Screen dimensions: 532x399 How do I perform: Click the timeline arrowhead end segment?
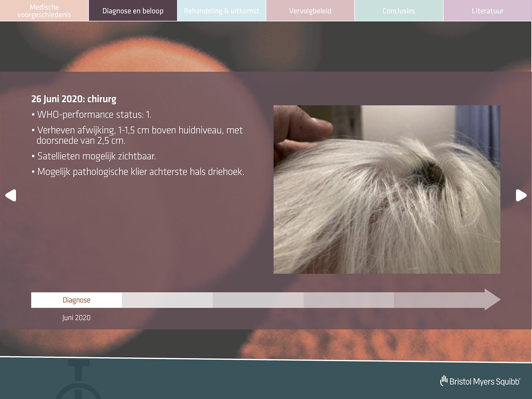[x=447, y=300]
